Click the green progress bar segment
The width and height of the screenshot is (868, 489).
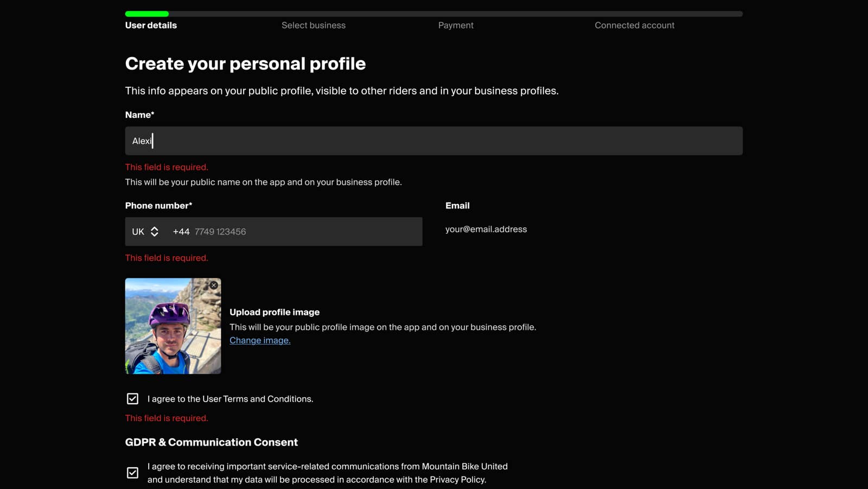[x=147, y=14]
